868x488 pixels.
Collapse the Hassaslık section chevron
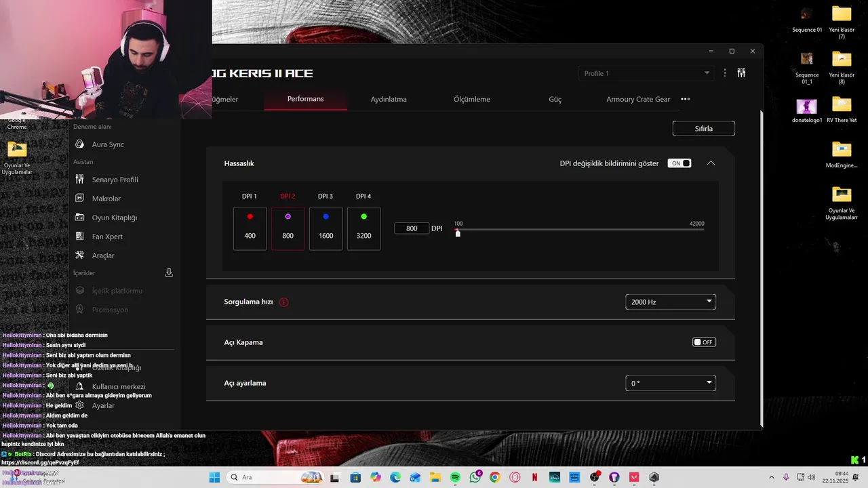pyautogui.click(x=711, y=163)
